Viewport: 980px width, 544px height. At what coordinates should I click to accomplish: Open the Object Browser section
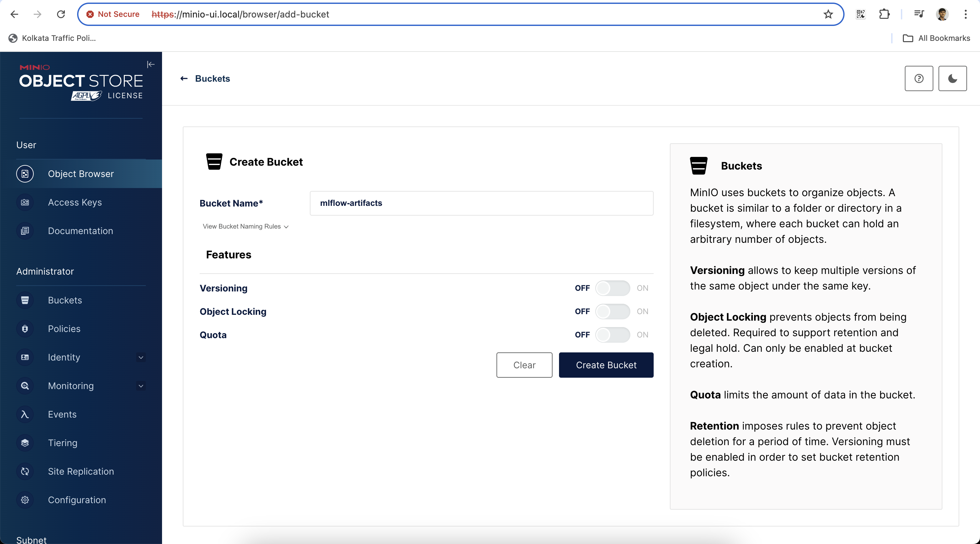pos(81,173)
